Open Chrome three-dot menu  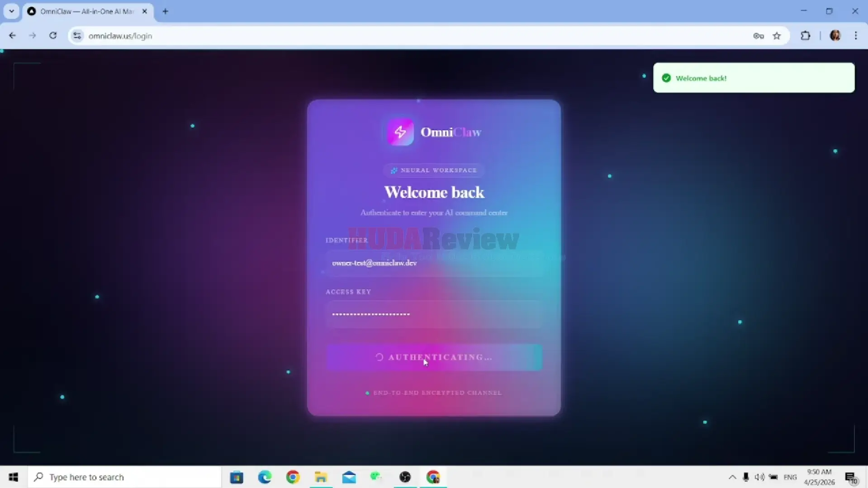tap(856, 36)
